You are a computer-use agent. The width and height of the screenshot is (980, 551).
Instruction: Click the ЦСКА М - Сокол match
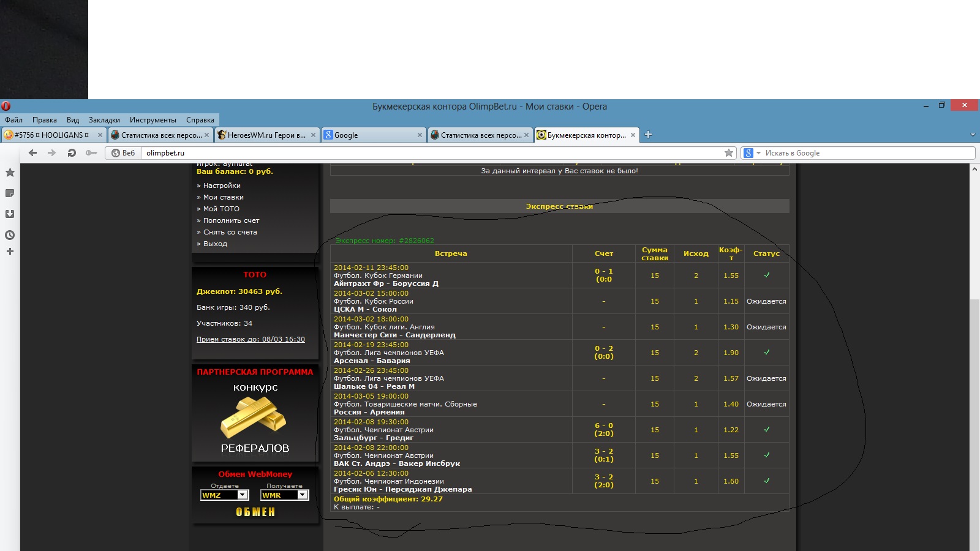365,309
